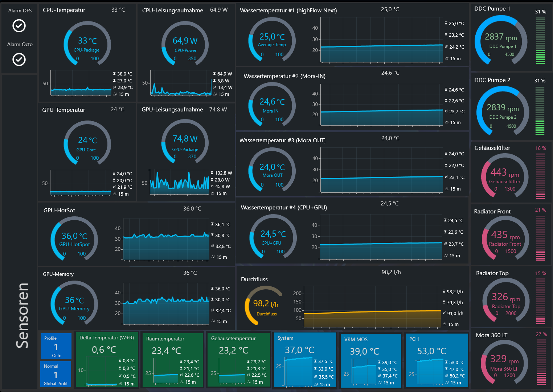The width and height of the screenshot is (553, 392).
Task: Click the Alarm Octo checkmark icon
Action: [19, 59]
